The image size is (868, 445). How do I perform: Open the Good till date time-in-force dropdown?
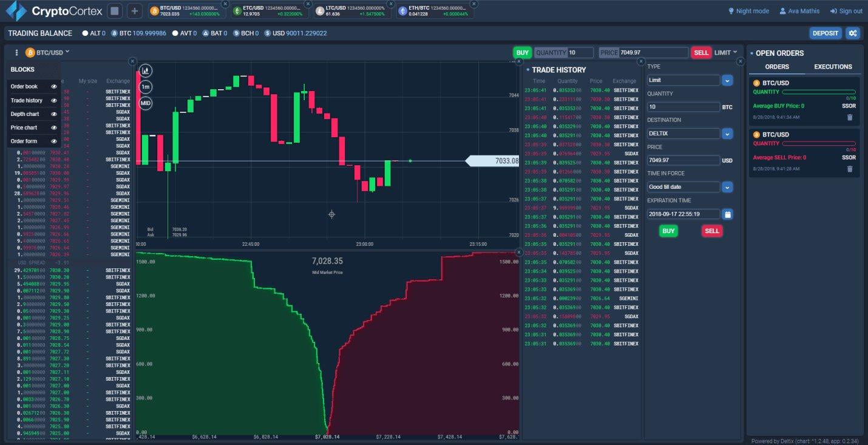(x=727, y=186)
